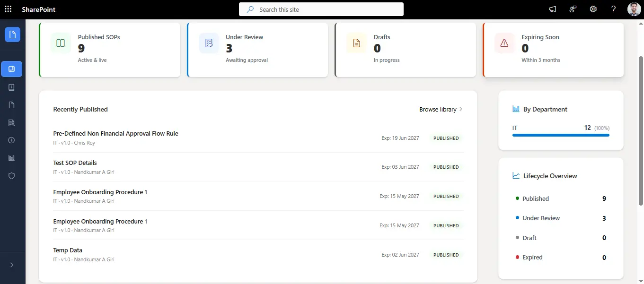Open the SharePoint app launcher grid
644x284 pixels.
[8, 9]
